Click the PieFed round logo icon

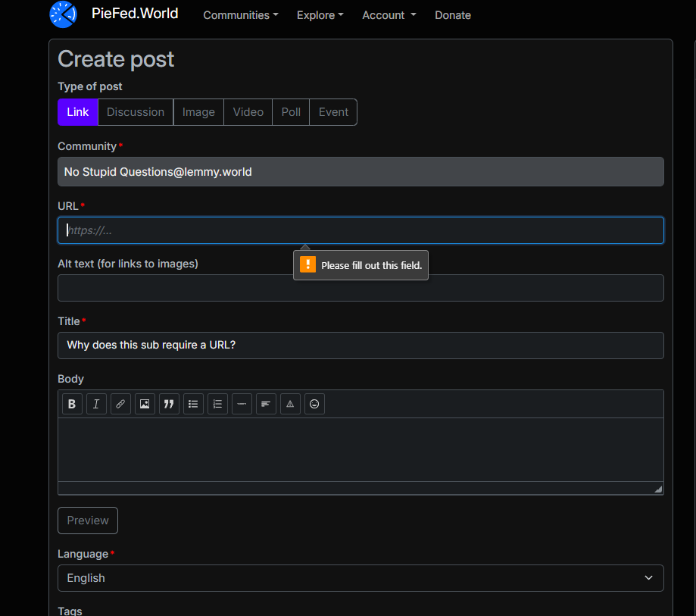(63, 14)
